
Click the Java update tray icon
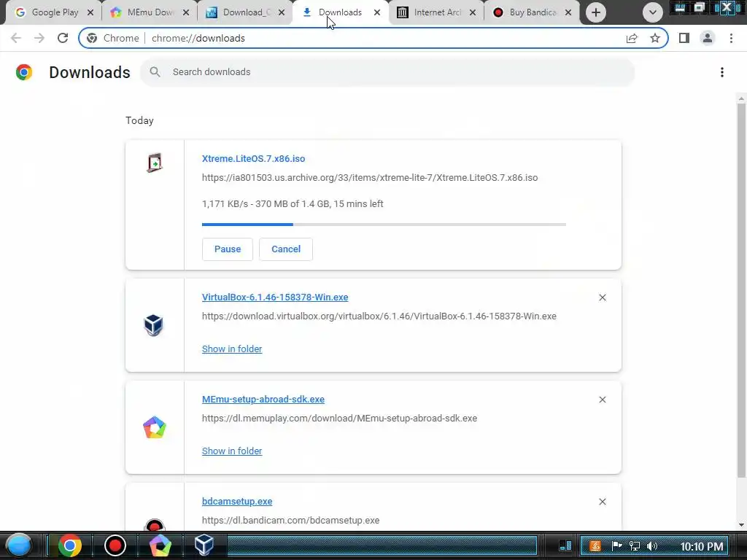point(595,546)
